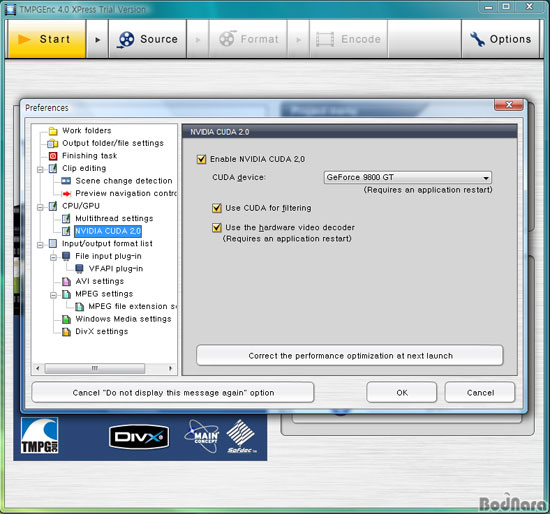The width and height of the screenshot is (550, 514).
Task: Toggle Use the hardware video decoder
Action: [217, 228]
